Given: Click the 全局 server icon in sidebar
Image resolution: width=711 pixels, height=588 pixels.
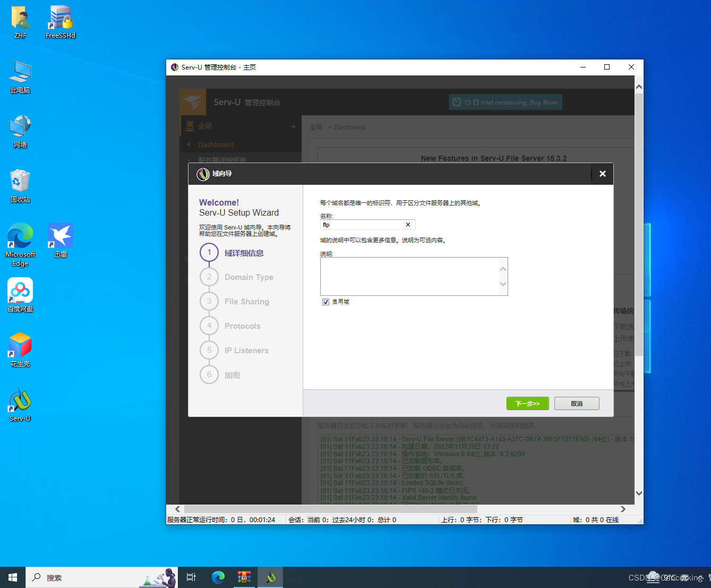Looking at the screenshot, I should [190, 126].
